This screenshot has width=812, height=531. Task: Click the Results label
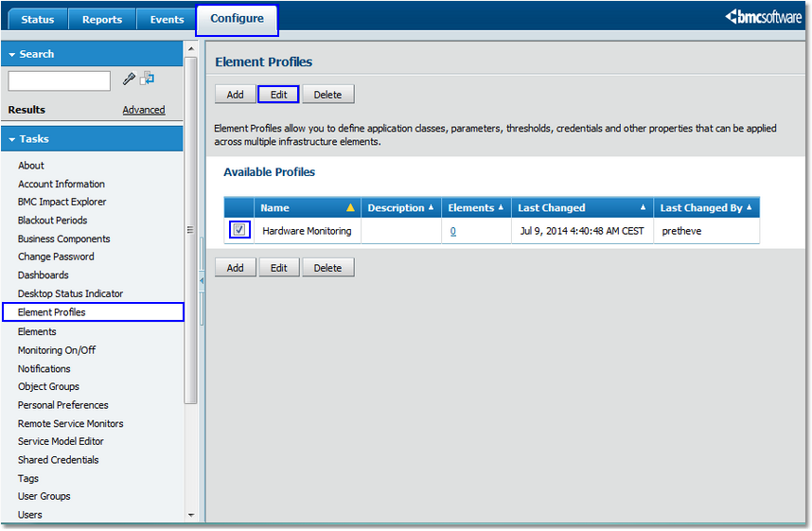coord(26,110)
